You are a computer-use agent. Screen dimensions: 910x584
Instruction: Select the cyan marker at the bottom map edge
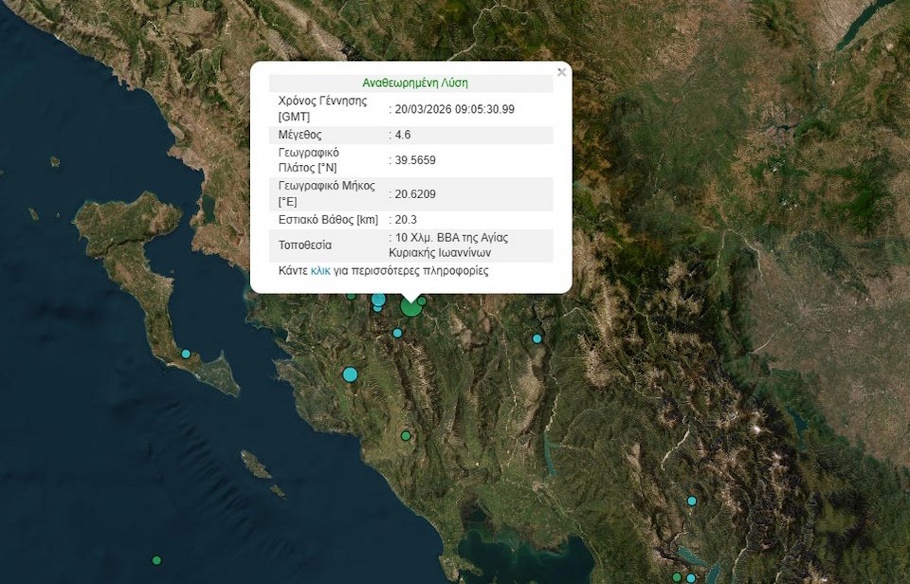click(691, 578)
